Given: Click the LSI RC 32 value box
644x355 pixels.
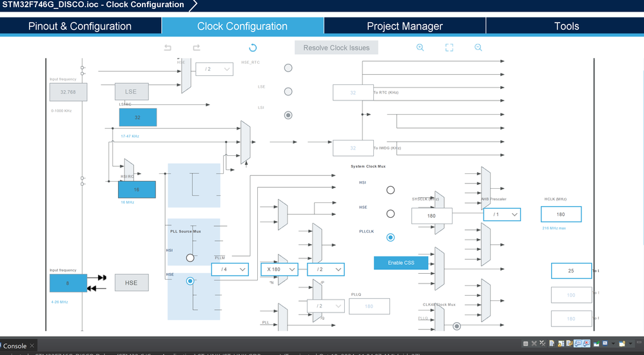Looking at the screenshot, I should click(137, 117).
